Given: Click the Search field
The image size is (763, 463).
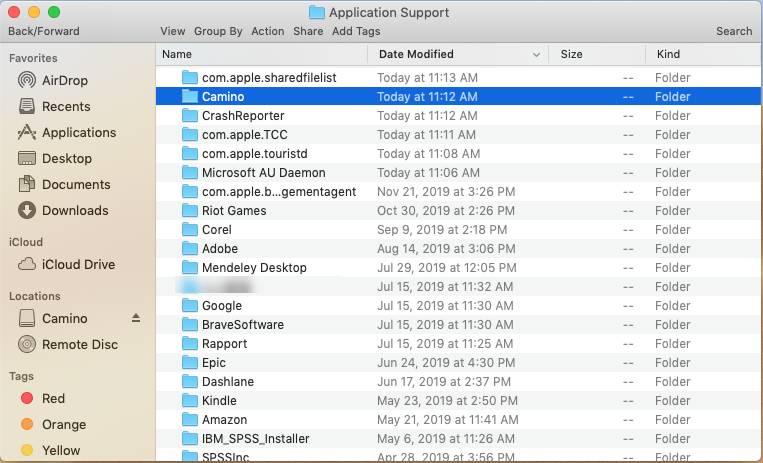Looking at the screenshot, I should (733, 31).
